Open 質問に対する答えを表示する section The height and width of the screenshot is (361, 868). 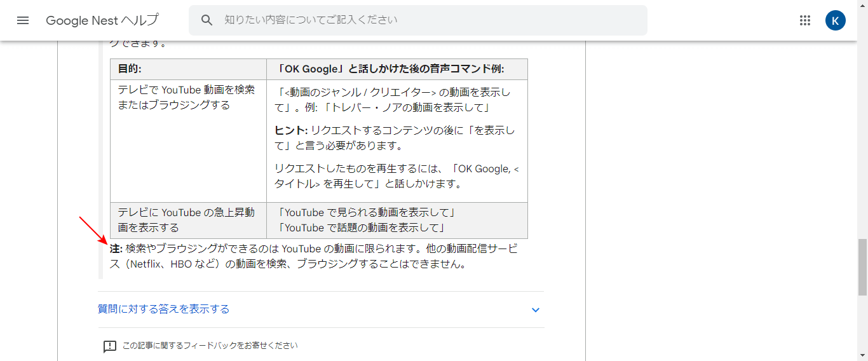pyautogui.click(x=321, y=310)
